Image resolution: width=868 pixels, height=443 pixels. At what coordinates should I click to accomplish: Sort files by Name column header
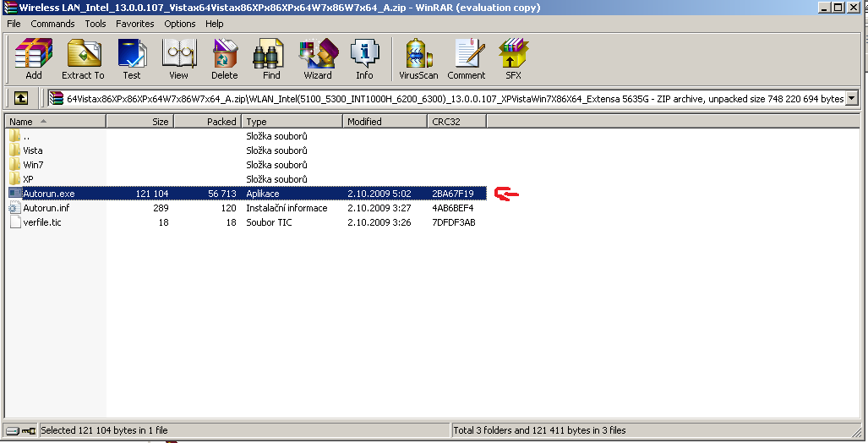coord(51,122)
